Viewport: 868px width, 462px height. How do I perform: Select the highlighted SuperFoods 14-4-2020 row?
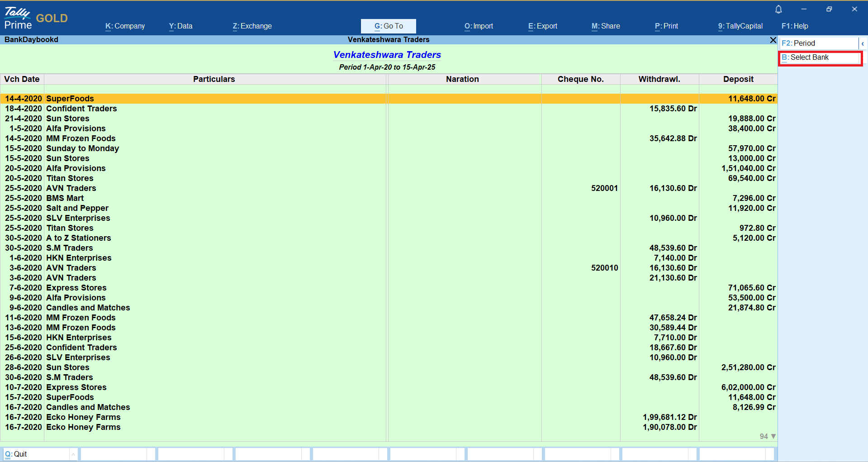click(70, 99)
